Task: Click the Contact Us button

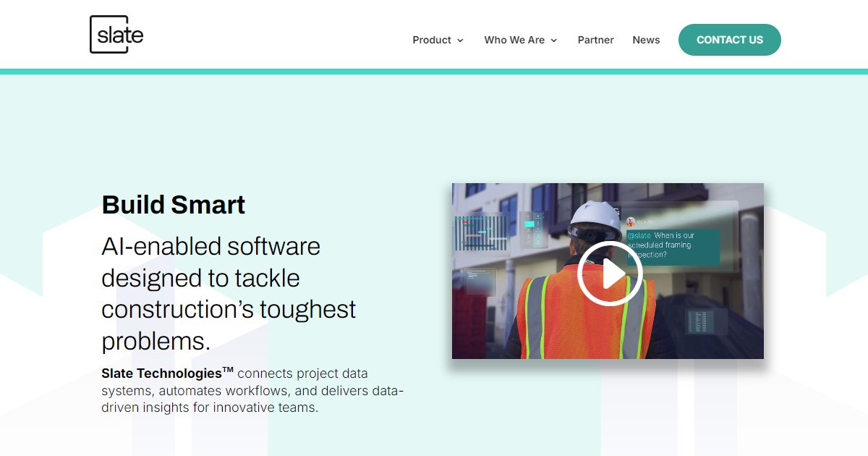Action: (x=730, y=40)
